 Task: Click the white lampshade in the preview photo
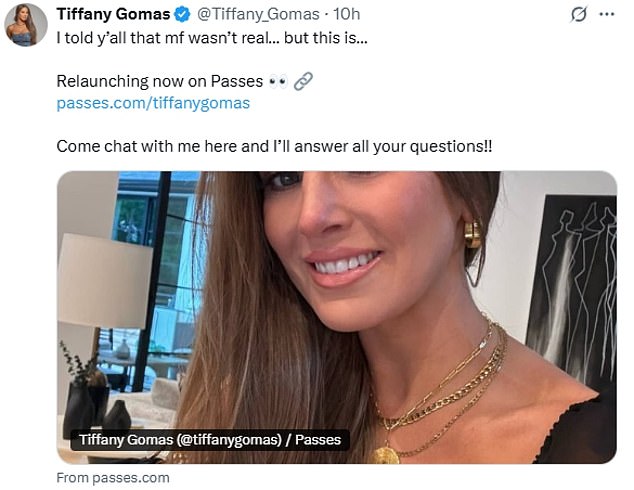coord(105,281)
